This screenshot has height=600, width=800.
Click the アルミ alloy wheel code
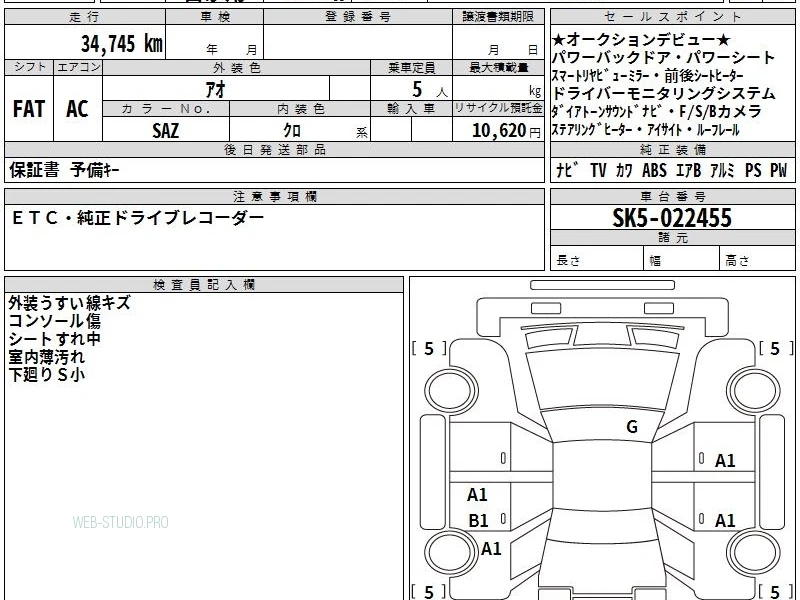pos(722,170)
